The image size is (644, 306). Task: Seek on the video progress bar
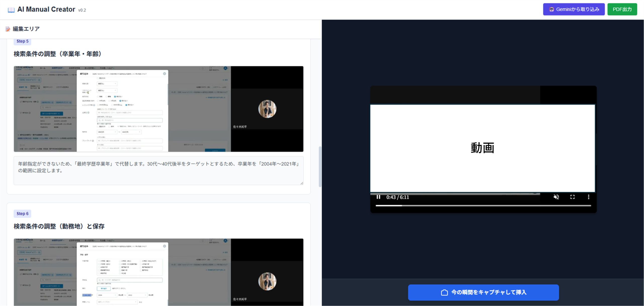pos(483,206)
